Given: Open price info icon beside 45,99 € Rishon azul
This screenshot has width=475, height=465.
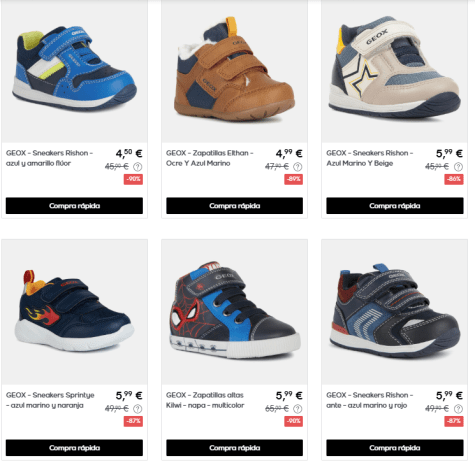Looking at the screenshot, I should (x=138, y=166).
